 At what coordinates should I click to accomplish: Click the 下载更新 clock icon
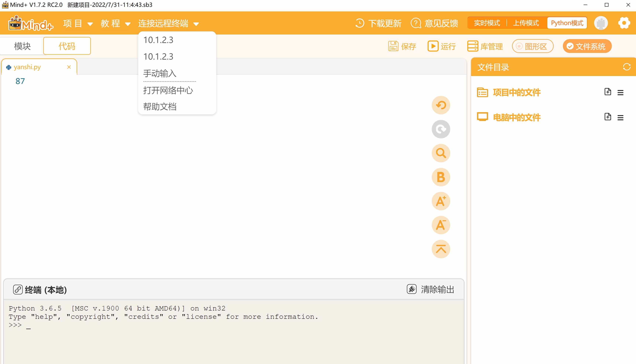(360, 23)
